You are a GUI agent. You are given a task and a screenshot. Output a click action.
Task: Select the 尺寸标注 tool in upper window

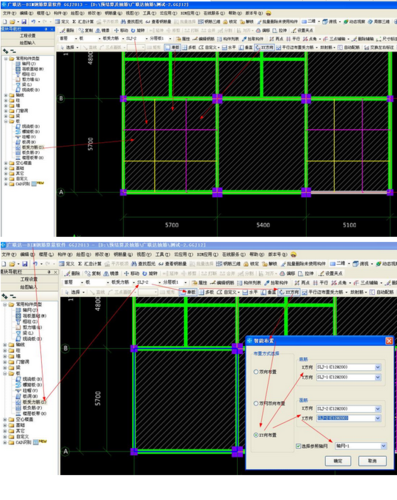coord(387,39)
